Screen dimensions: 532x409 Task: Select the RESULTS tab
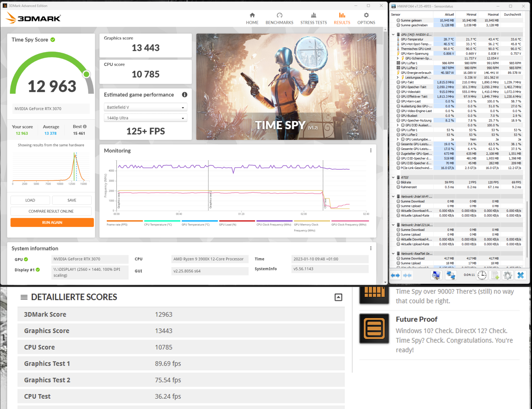click(342, 18)
